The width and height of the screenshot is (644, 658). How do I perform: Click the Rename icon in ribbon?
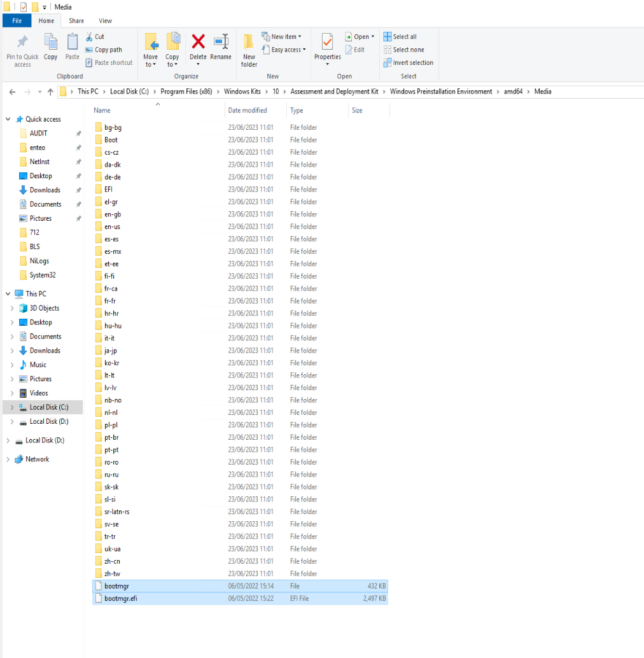tap(221, 42)
